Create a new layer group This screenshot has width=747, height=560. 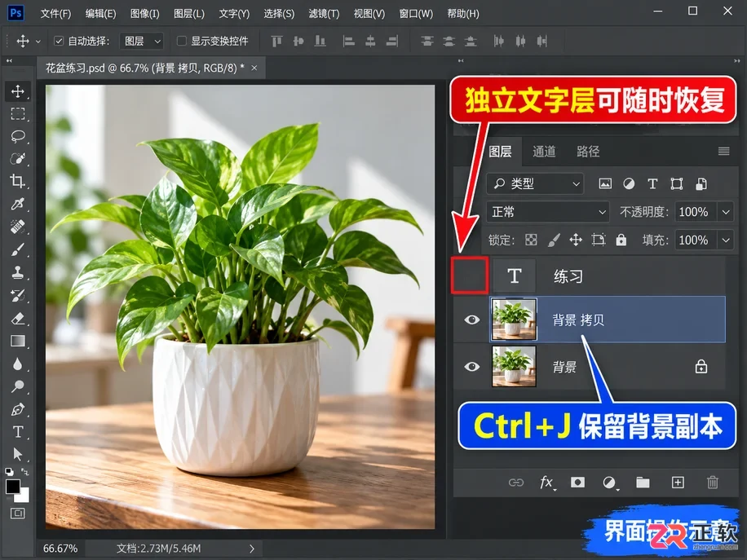[x=643, y=483]
